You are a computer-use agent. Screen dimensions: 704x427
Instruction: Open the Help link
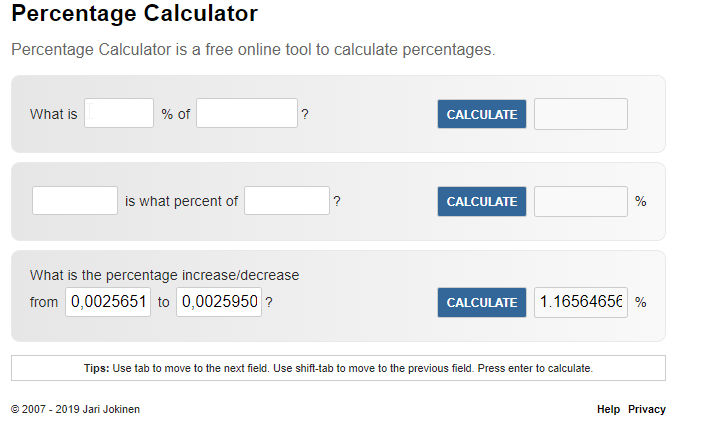point(608,409)
